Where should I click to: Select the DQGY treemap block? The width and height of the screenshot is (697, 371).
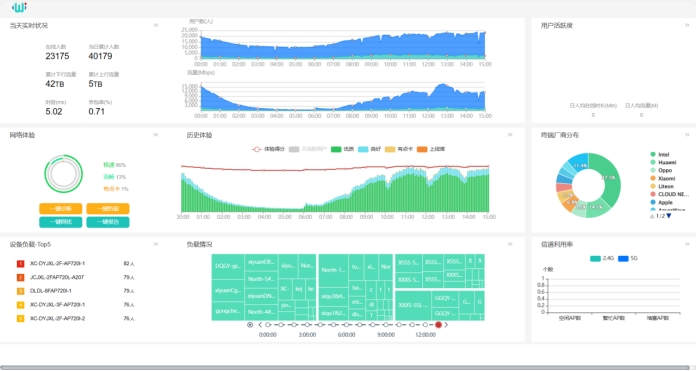(x=228, y=267)
